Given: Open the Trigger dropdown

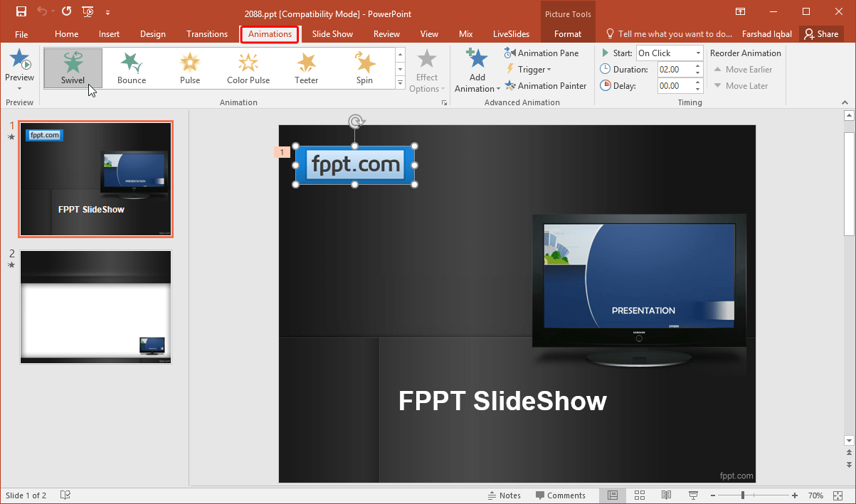Looking at the screenshot, I should tap(529, 69).
